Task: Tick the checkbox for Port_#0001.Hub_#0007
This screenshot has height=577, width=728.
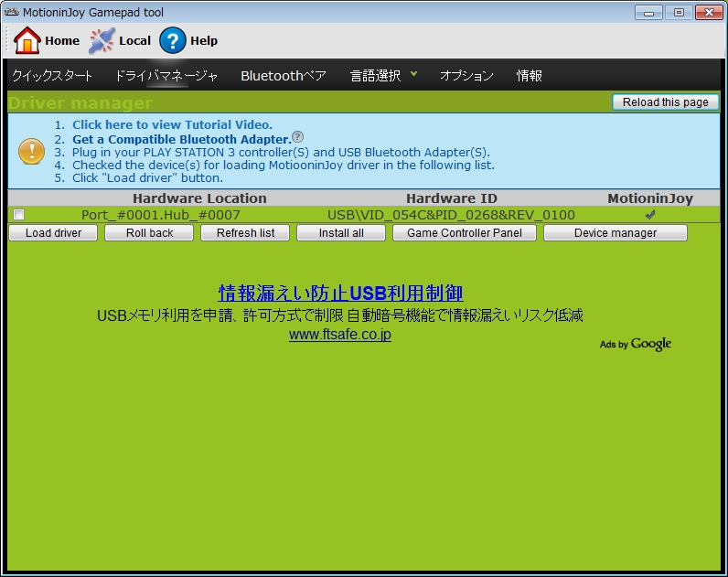Action: (19, 215)
